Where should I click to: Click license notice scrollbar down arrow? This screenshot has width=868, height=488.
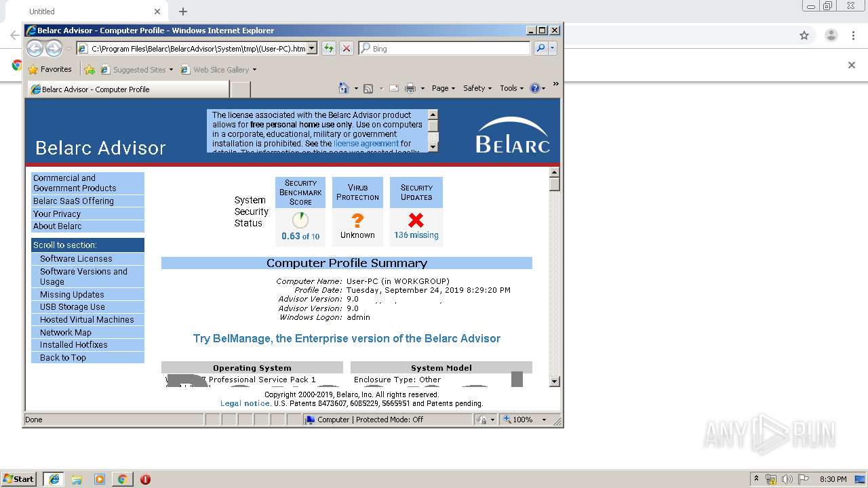click(x=433, y=146)
